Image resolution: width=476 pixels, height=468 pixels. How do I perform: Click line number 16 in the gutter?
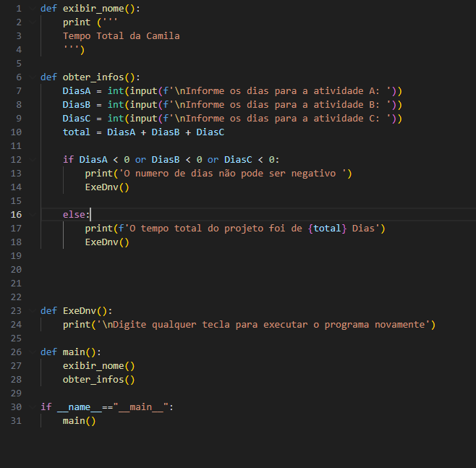click(16, 215)
